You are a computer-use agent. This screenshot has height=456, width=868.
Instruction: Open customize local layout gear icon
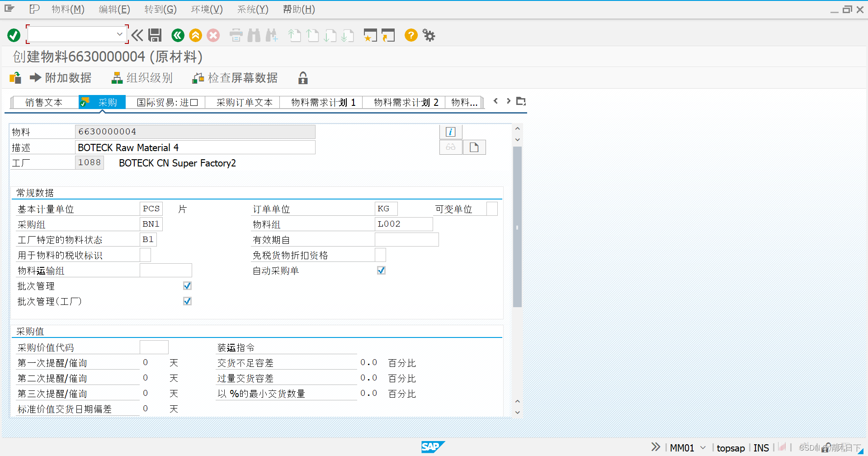pos(429,35)
